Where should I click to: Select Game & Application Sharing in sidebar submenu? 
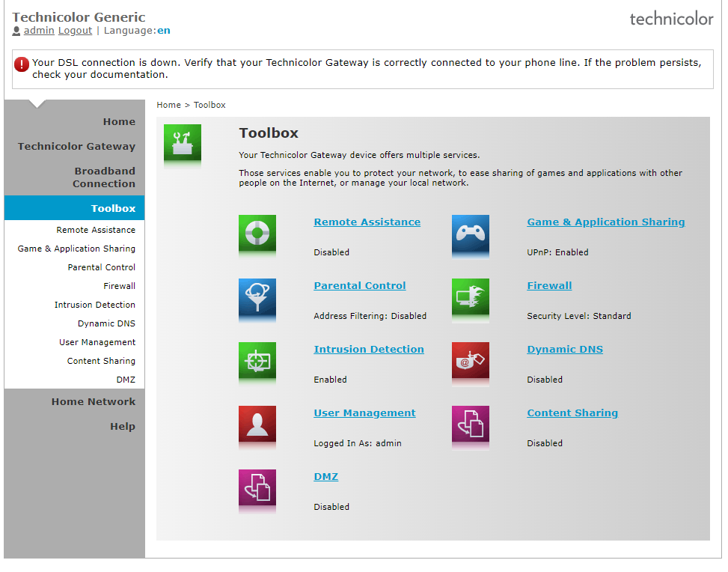pyautogui.click(x=76, y=249)
